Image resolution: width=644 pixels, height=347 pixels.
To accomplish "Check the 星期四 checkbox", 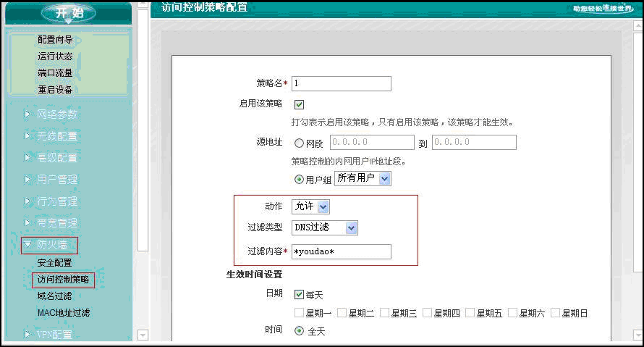I will [427, 313].
